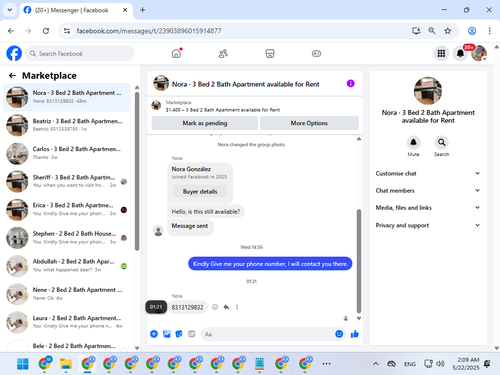The height and width of the screenshot is (375, 500).
Task: Open the $1,400 Marketplace listing link
Action: (x=223, y=110)
